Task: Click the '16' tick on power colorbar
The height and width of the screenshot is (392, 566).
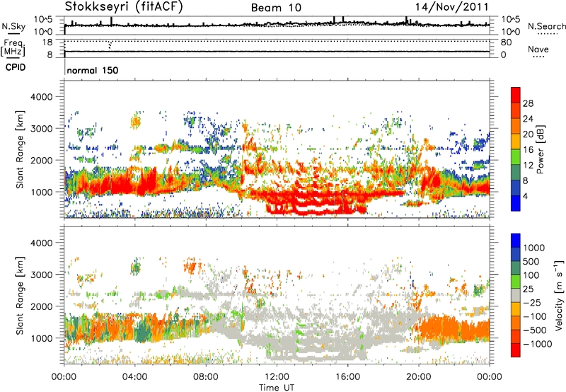Action: [528, 150]
